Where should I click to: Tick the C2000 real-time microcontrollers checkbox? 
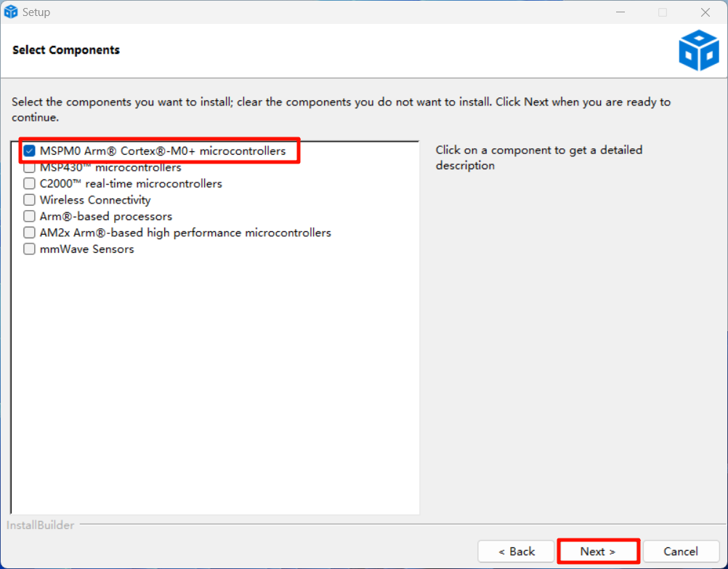[29, 184]
